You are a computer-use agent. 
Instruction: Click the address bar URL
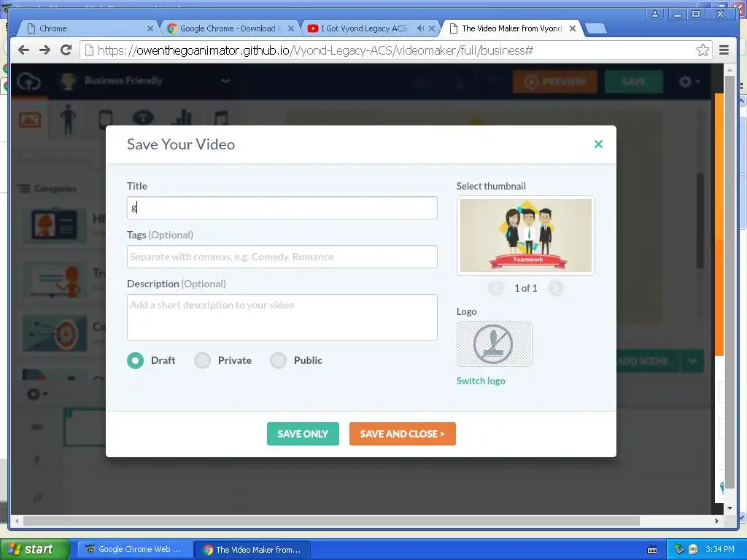315,50
